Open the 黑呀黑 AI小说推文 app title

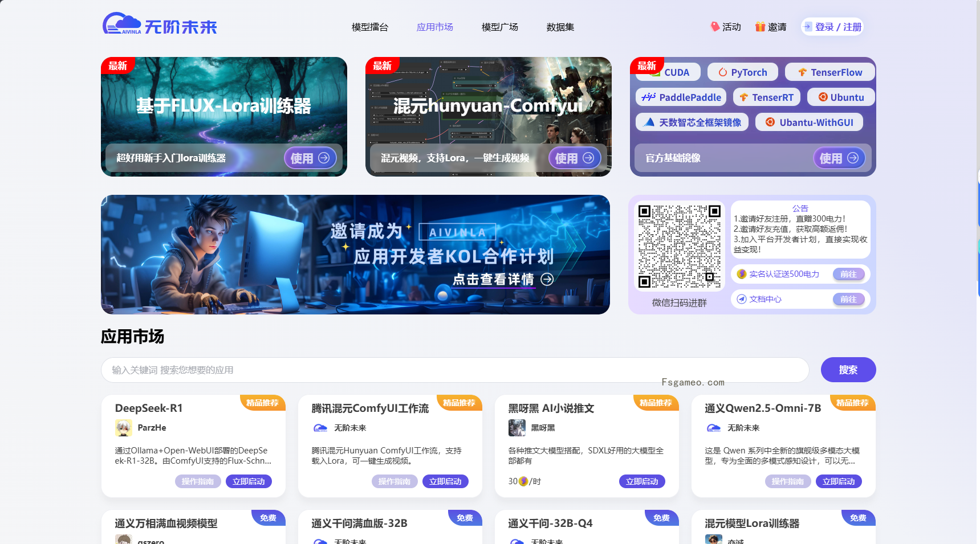[x=551, y=408]
